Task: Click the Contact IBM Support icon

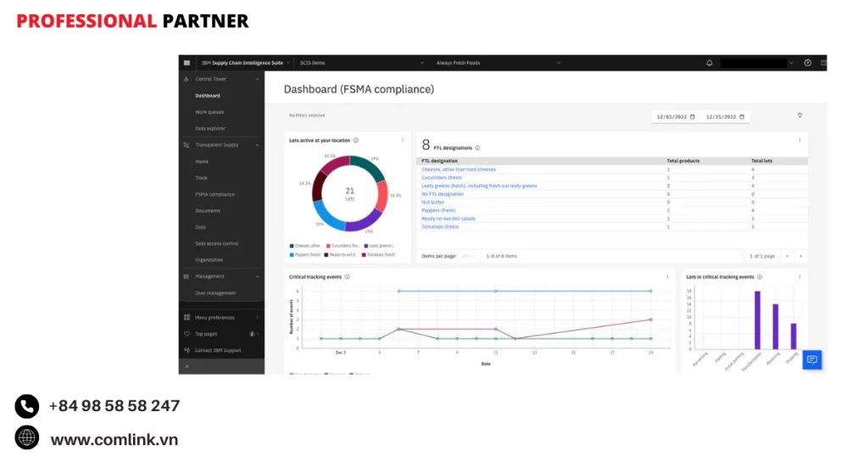Action: (186, 350)
